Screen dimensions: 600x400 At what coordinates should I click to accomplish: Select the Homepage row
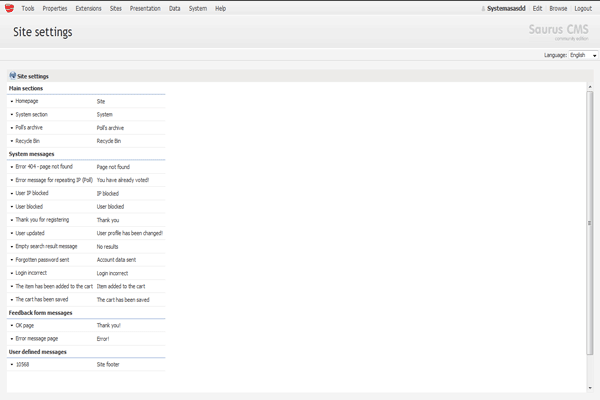click(x=86, y=101)
